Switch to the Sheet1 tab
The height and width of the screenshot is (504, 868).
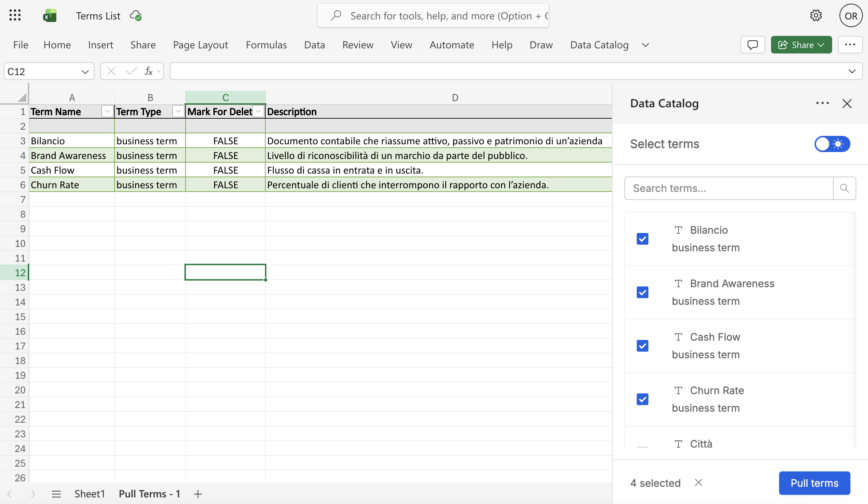pos(90,494)
